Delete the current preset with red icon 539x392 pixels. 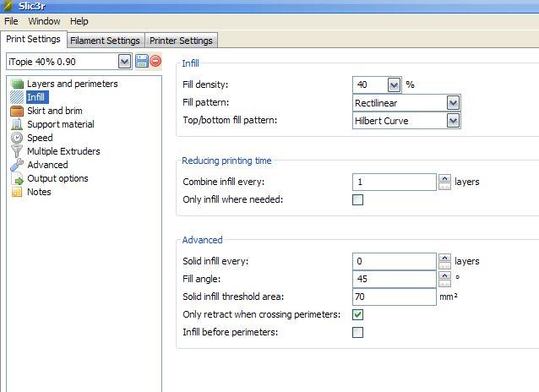[155, 61]
